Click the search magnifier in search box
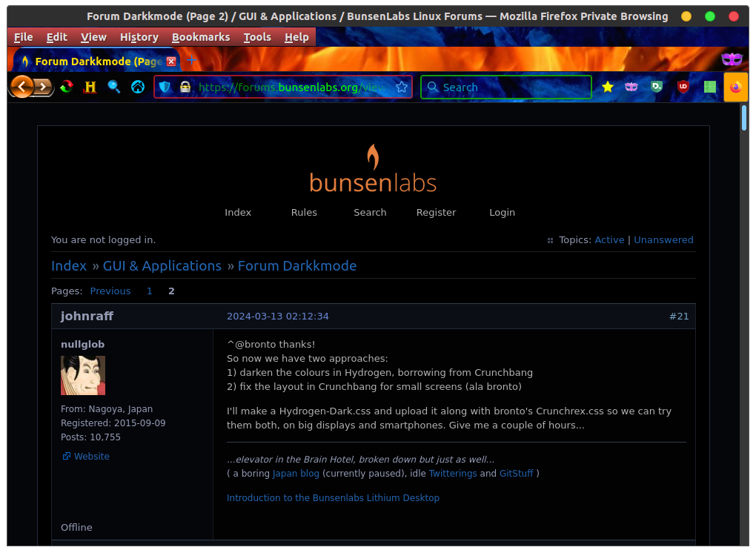The width and height of the screenshot is (756, 553). [433, 87]
